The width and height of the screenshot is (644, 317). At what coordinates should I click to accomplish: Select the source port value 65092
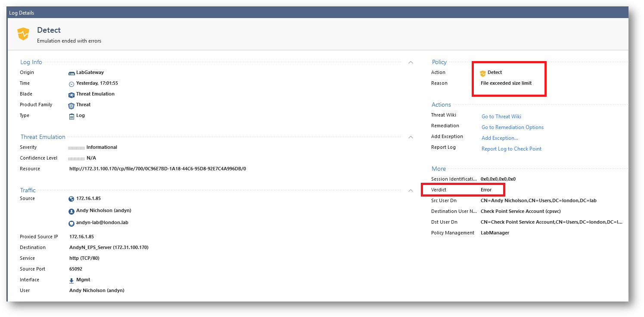click(x=76, y=269)
